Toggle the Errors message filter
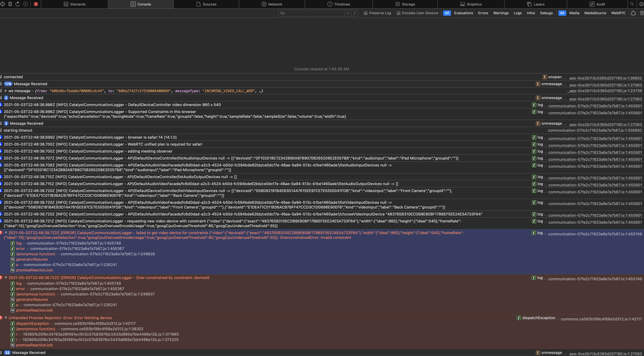This screenshot has height=356, width=644. (483, 13)
